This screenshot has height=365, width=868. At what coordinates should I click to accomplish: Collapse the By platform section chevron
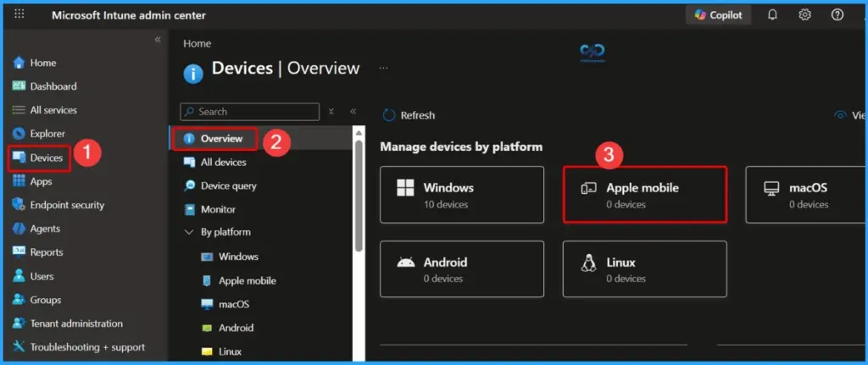pyautogui.click(x=189, y=232)
